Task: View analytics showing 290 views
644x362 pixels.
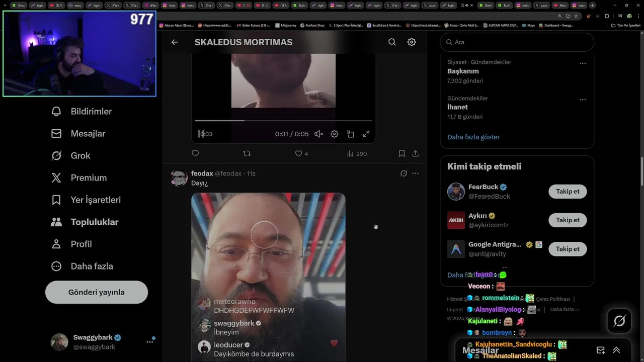Action: [x=357, y=153]
